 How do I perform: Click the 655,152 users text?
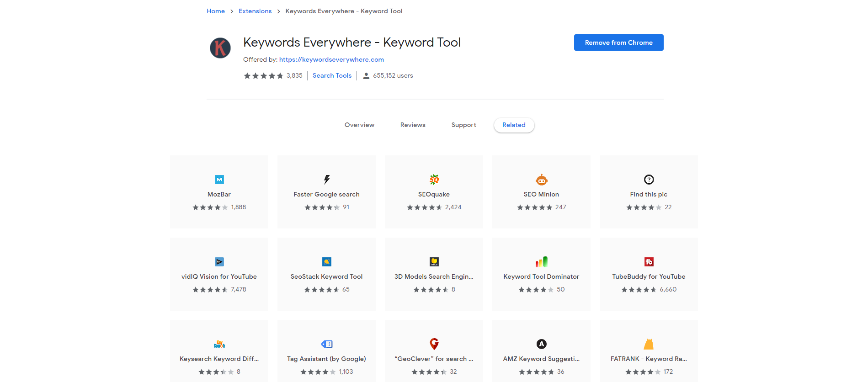click(x=393, y=75)
